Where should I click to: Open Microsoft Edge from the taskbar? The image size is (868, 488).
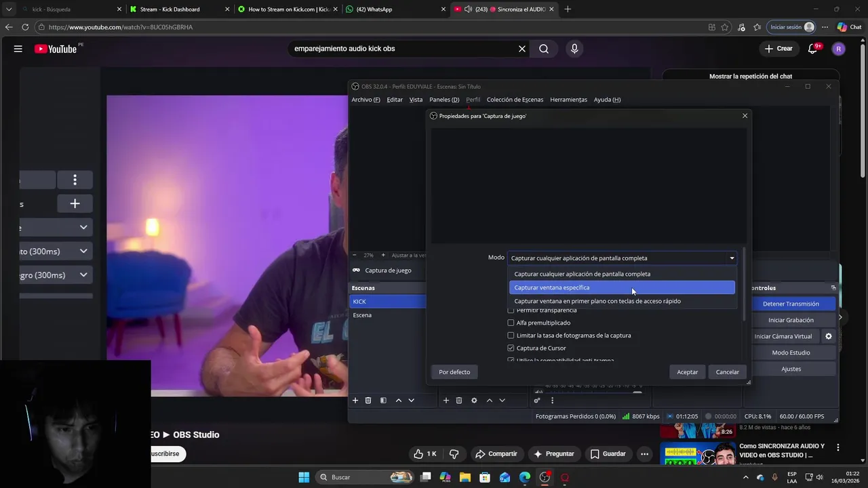coord(525,477)
